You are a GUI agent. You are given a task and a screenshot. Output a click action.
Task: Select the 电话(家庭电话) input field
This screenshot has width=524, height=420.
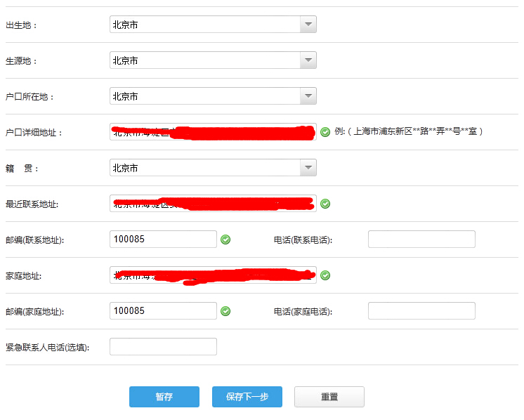[421, 311]
